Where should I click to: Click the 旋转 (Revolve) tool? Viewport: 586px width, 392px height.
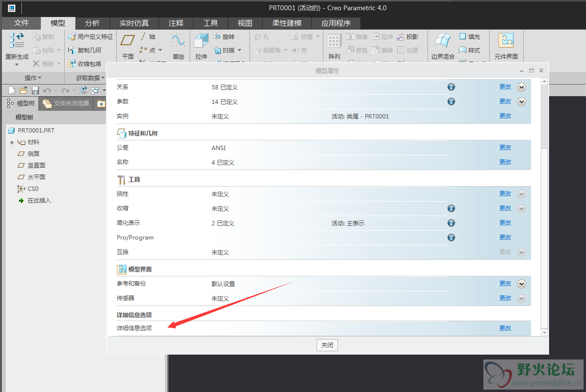(224, 36)
